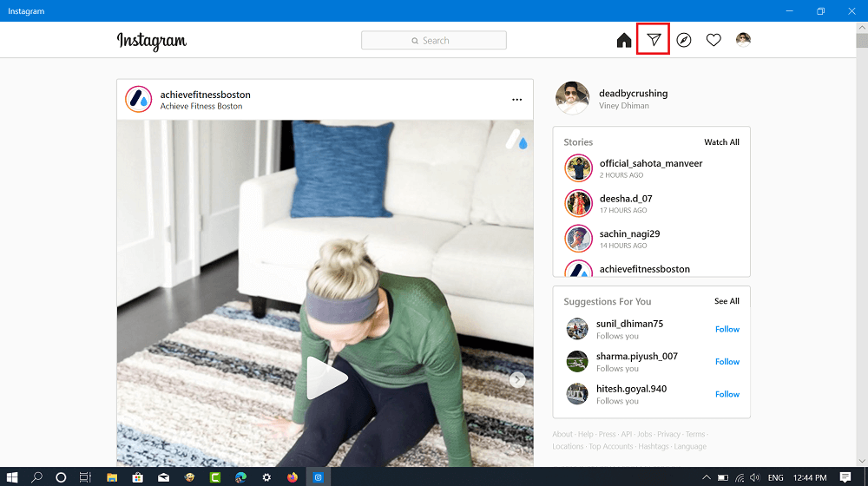
Task: Click the page scrollbar down arrow
Action: 862,461
